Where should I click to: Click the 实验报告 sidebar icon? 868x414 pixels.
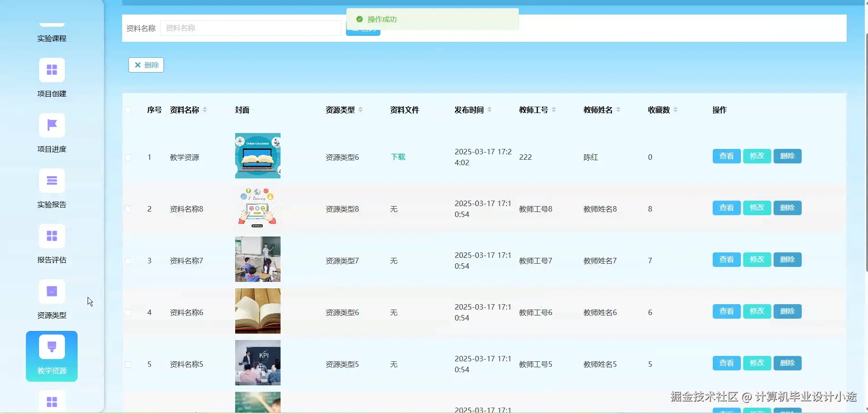(x=51, y=180)
